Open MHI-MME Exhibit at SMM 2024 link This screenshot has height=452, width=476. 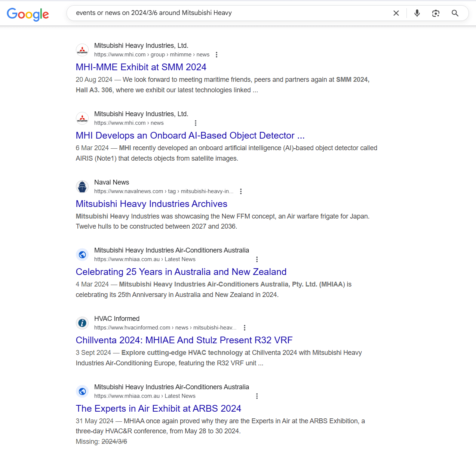click(x=141, y=67)
